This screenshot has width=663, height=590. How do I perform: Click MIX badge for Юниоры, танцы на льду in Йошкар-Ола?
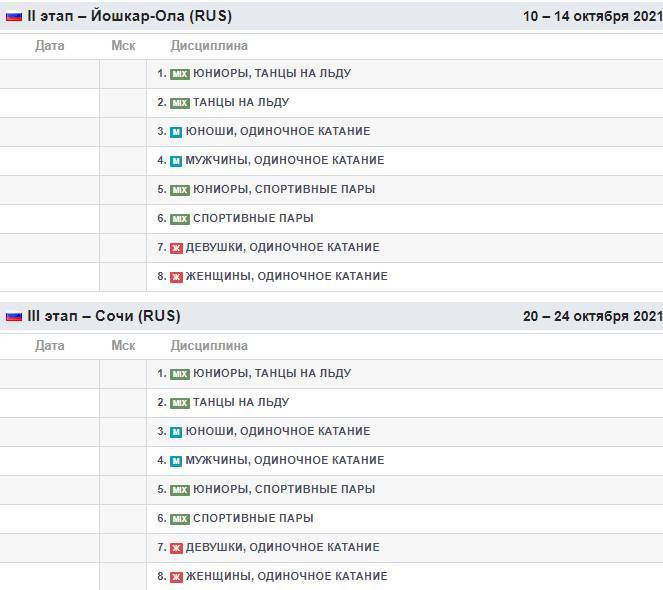click(180, 74)
